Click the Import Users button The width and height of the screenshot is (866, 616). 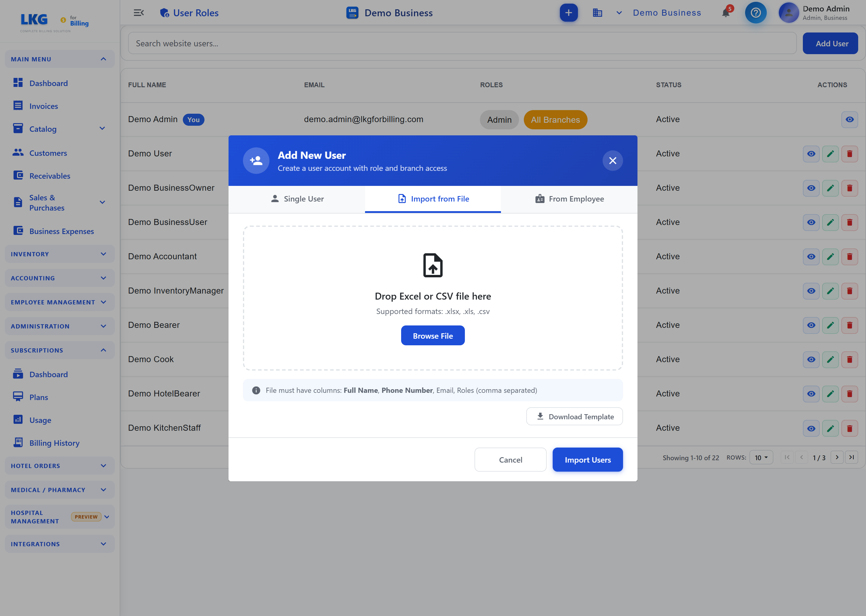click(587, 460)
